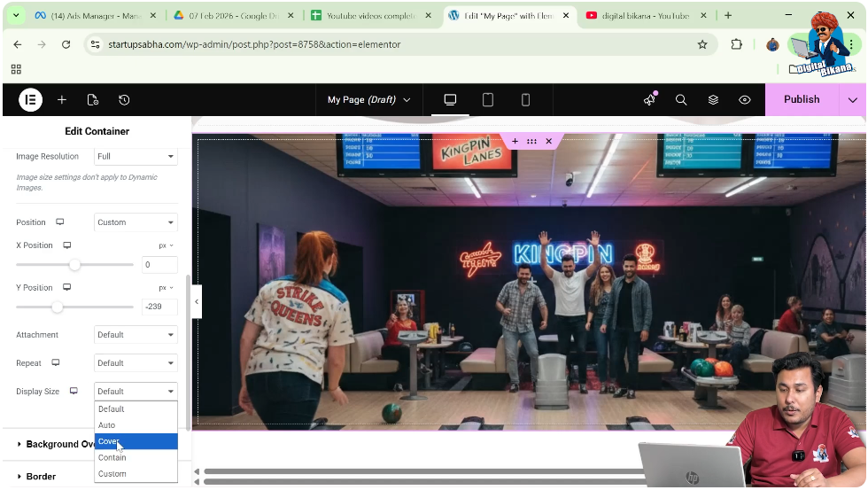Click the address bar URL
This screenshot has height=490, width=868.
coord(254,44)
